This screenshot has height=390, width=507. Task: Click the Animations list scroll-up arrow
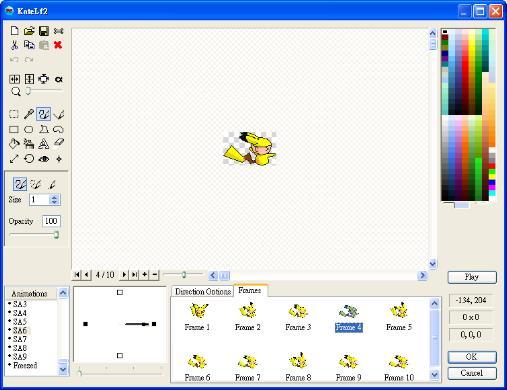tap(63, 293)
